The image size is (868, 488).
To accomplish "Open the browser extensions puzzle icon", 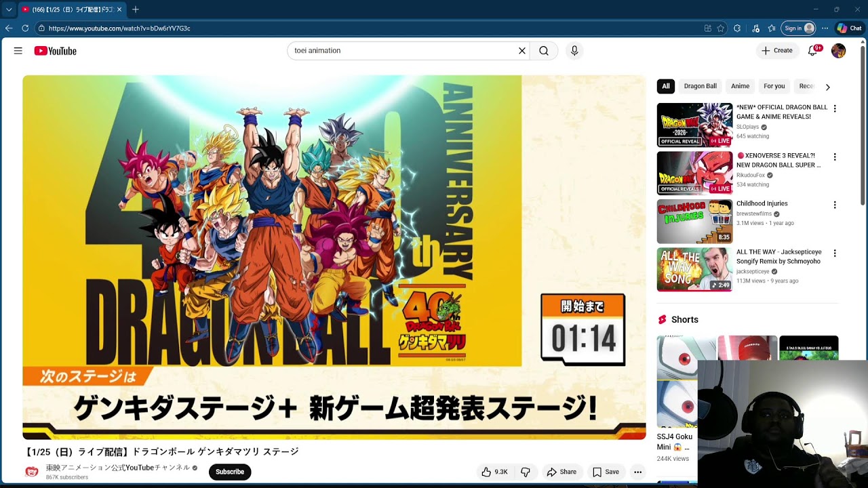I will pyautogui.click(x=737, y=28).
